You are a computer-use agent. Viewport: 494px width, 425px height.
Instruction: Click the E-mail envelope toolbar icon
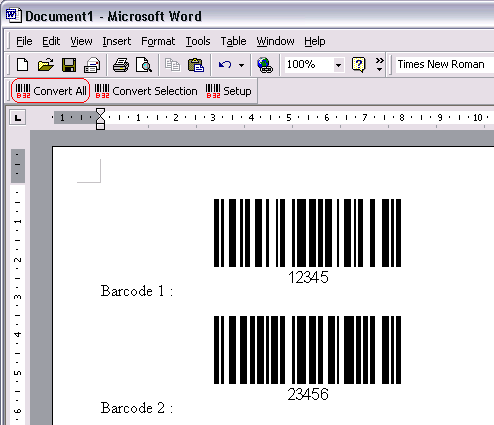coord(92,65)
